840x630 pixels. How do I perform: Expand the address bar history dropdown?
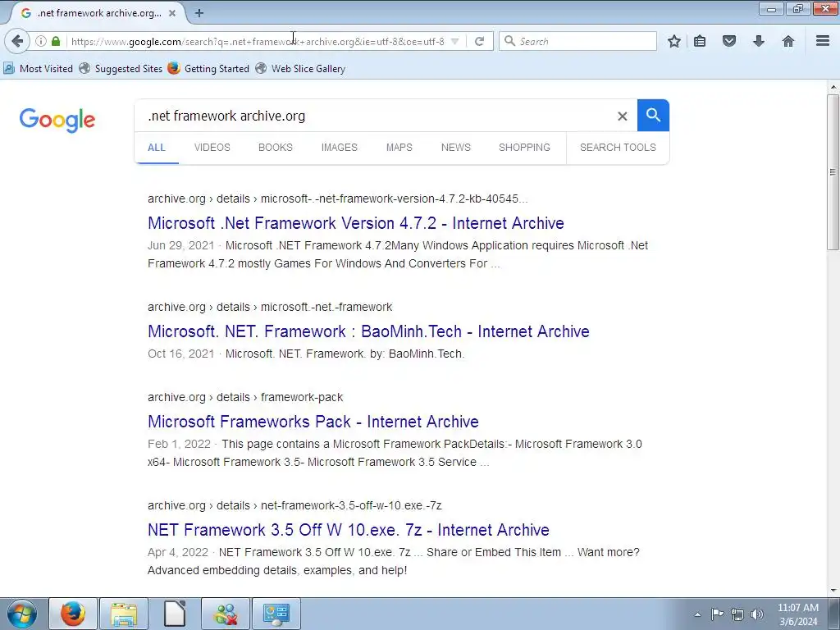pos(454,41)
